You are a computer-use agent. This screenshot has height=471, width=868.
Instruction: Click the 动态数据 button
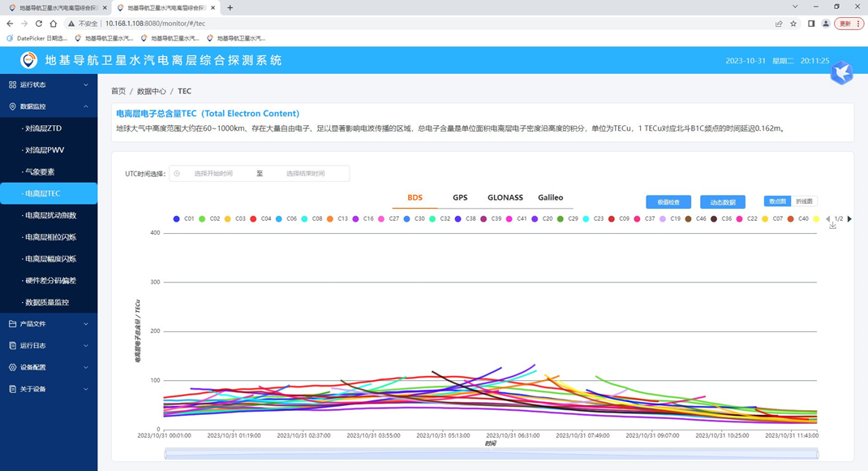tap(723, 202)
